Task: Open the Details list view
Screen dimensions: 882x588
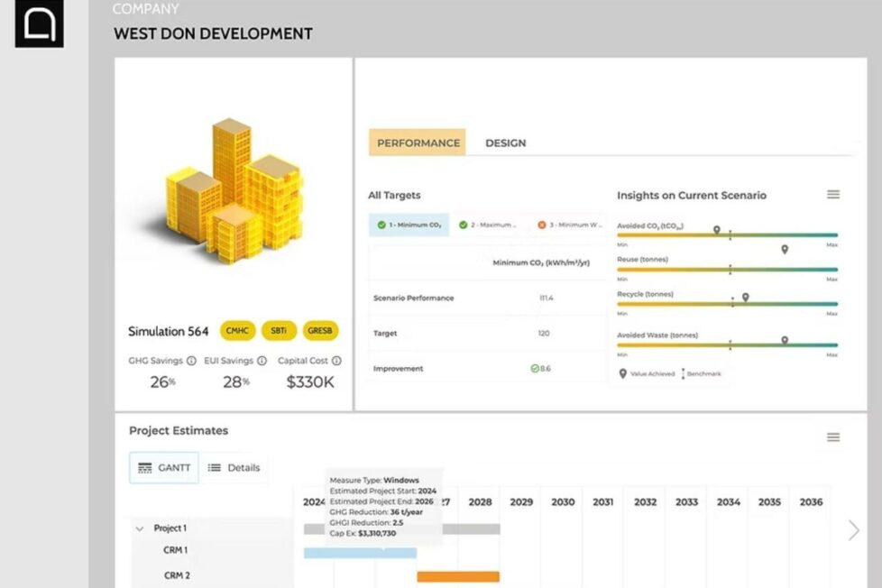Action: pos(234,468)
